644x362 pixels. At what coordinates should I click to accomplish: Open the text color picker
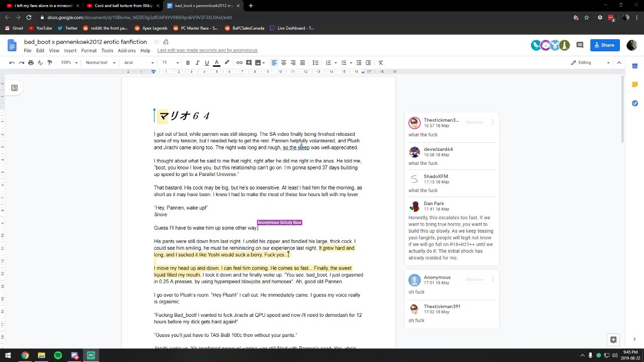tap(217, 63)
